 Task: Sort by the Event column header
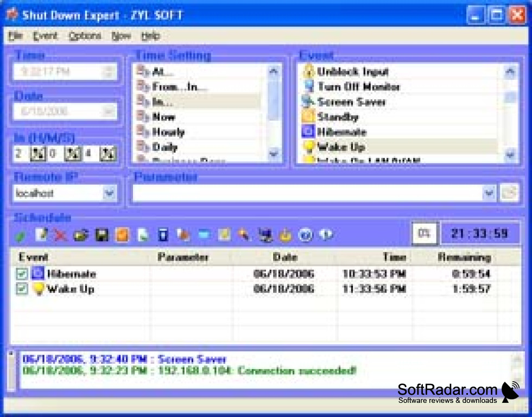click(80, 257)
